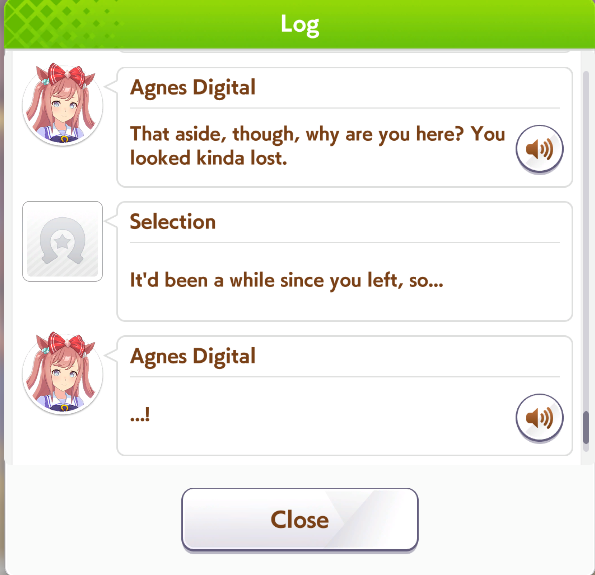Click the log scrollbar thumb
Image resolution: width=595 pixels, height=575 pixels.
tap(586, 427)
